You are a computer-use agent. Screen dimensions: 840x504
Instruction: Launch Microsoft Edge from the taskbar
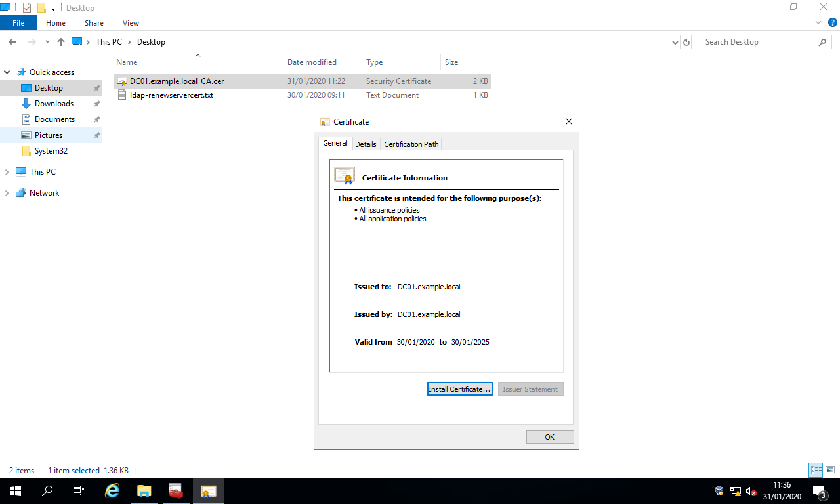112,490
